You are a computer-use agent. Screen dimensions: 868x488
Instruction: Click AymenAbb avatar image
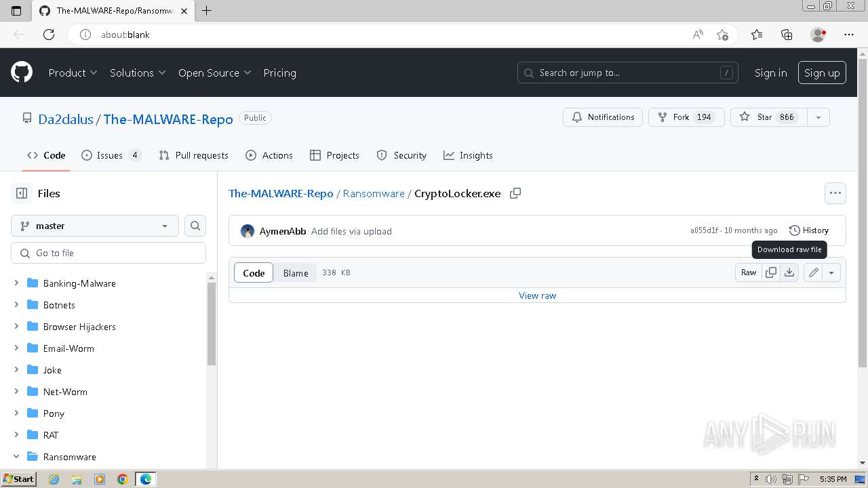248,231
